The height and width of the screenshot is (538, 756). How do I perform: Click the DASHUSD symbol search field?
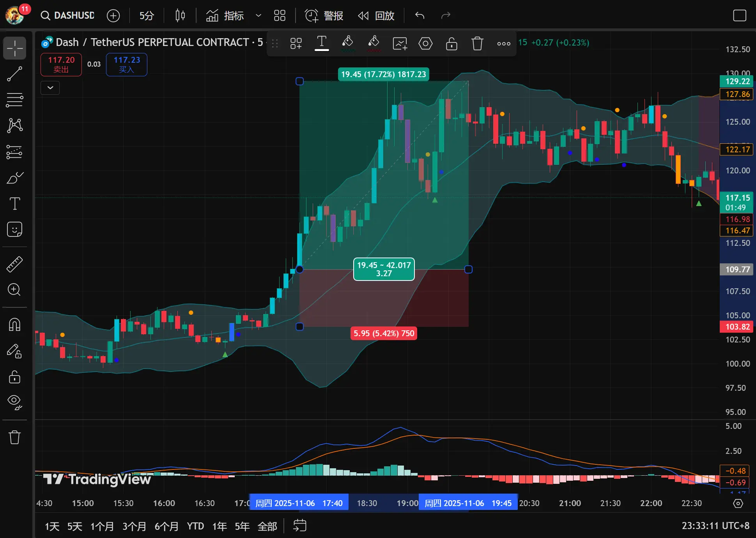(69, 16)
